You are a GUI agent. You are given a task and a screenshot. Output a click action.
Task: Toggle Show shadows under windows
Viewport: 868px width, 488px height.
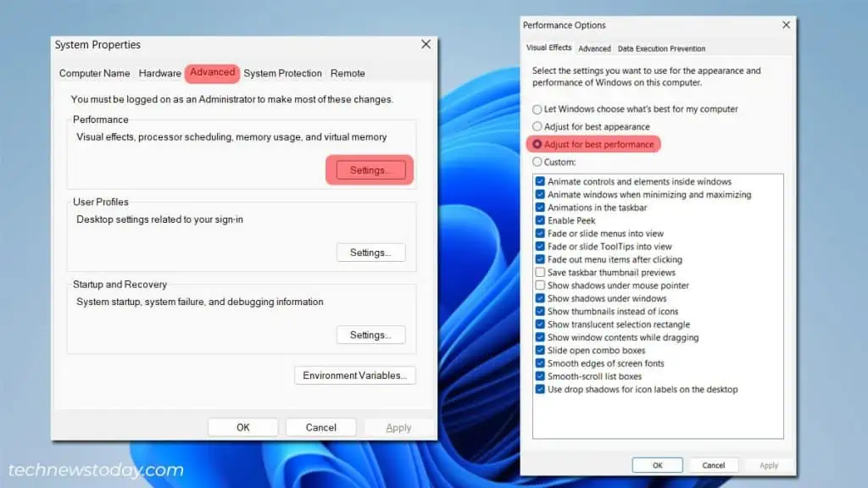pos(540,298)
